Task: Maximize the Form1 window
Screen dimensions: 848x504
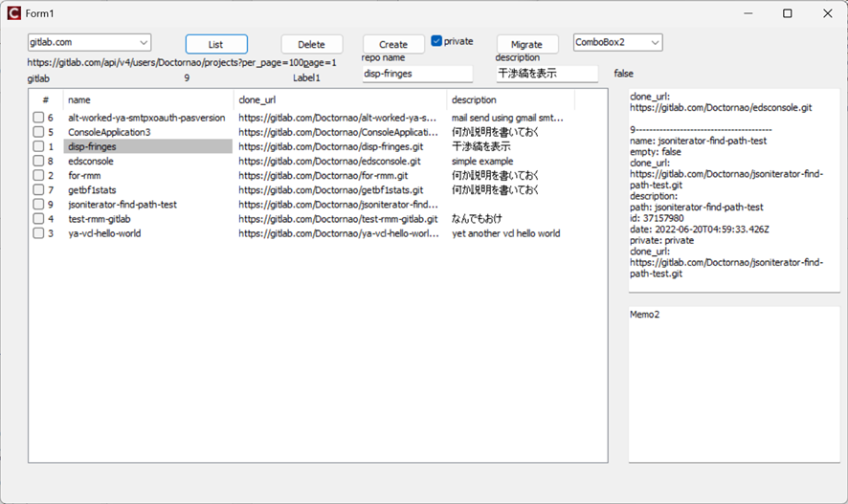Action: 788,13
